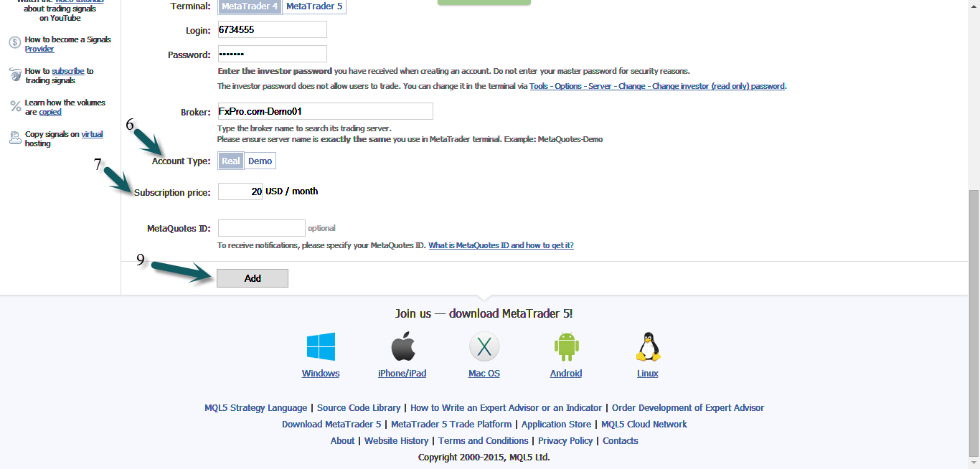Screen dimensions: 980x469
Task: Open Order Development of Expert Advisor link
Action: (688, 408)
